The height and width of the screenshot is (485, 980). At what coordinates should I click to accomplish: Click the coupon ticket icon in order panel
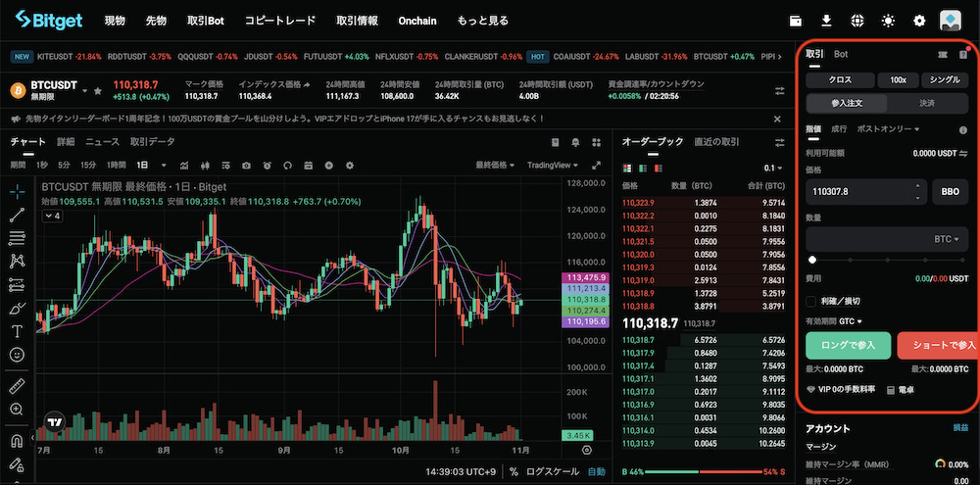[943, 54]
